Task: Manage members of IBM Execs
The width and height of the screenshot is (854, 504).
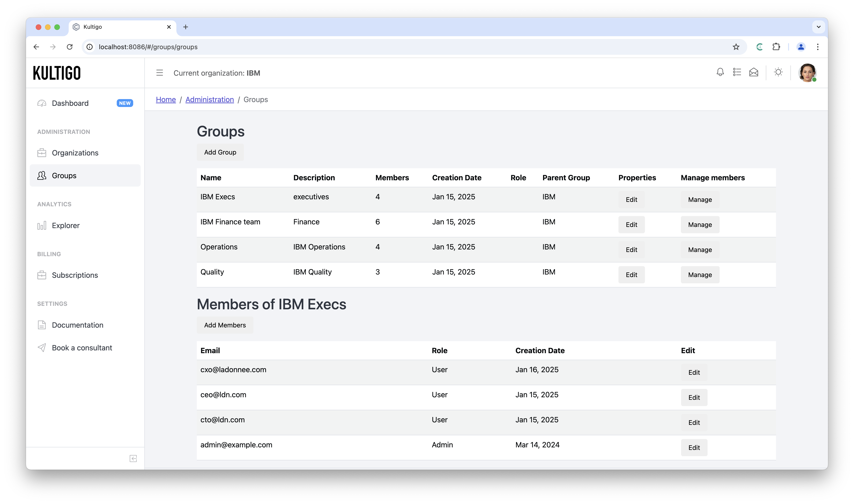Action: point(700,199)
